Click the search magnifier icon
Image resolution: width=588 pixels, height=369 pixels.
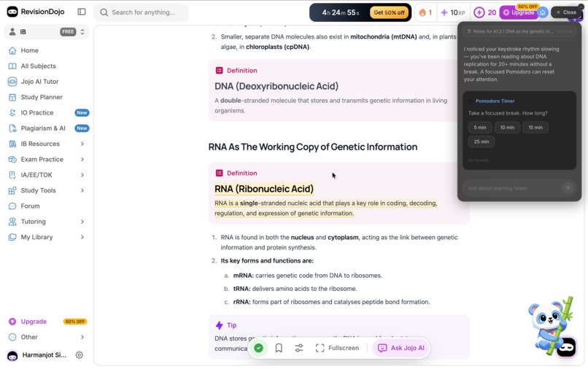coord(104,12)
